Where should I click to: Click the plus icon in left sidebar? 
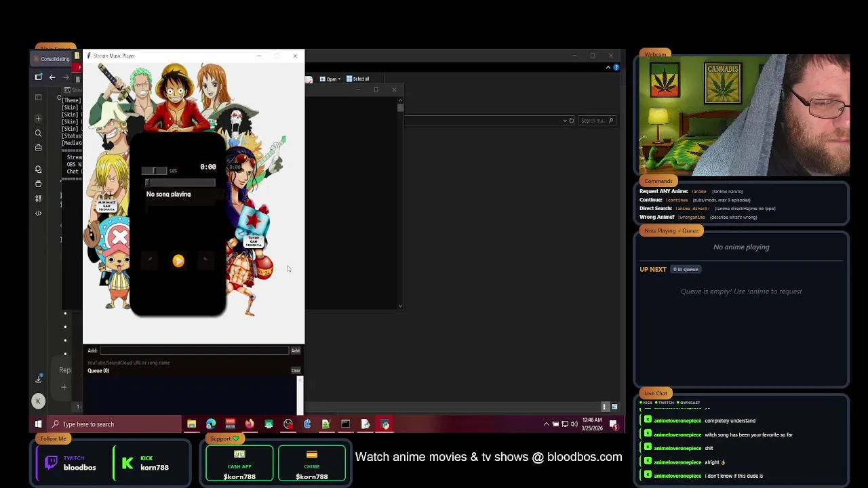[x=38, y=119]
